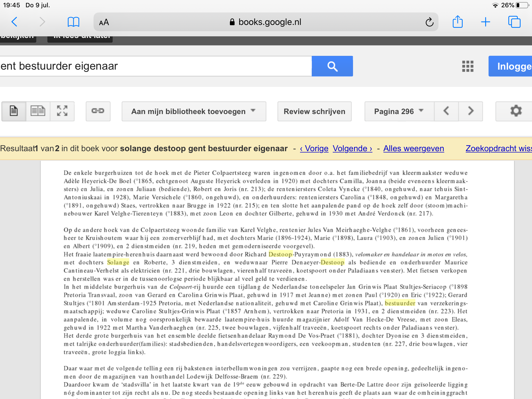This screenshot has width=532, height=399.
Task: Open the settings gear menu
Action: pos(516,111)
